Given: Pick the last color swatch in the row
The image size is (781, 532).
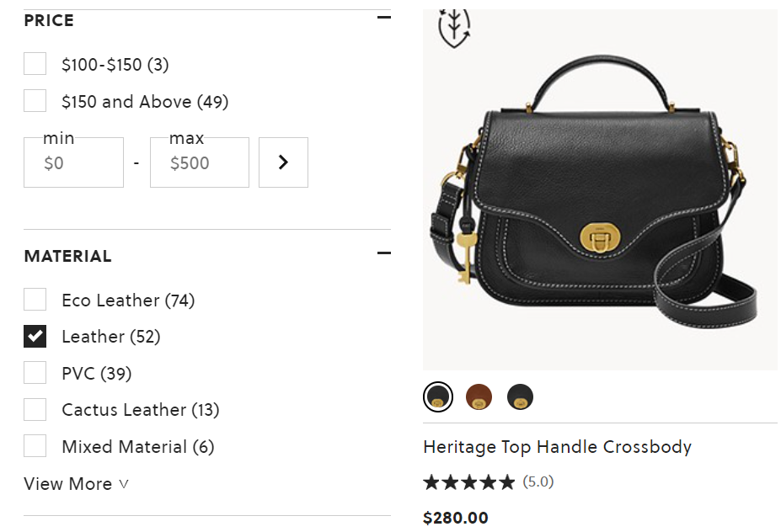Looking at the screenshot, I should [521, 396].
